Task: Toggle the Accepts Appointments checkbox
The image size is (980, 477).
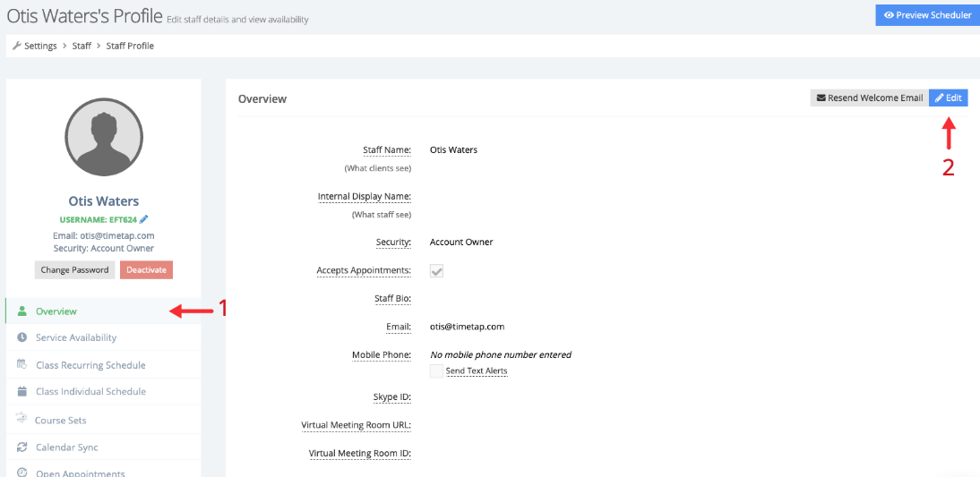Action: click(437, 270)
